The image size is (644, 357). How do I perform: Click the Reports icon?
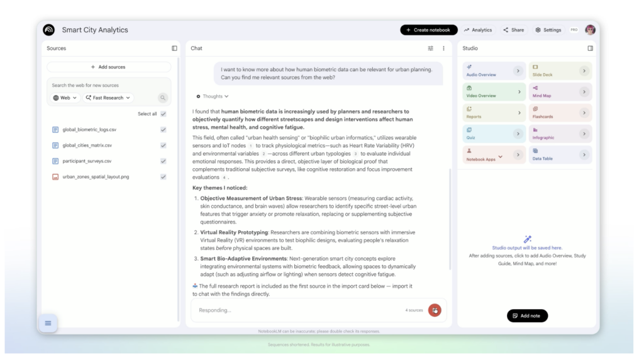tap(469, 108)
